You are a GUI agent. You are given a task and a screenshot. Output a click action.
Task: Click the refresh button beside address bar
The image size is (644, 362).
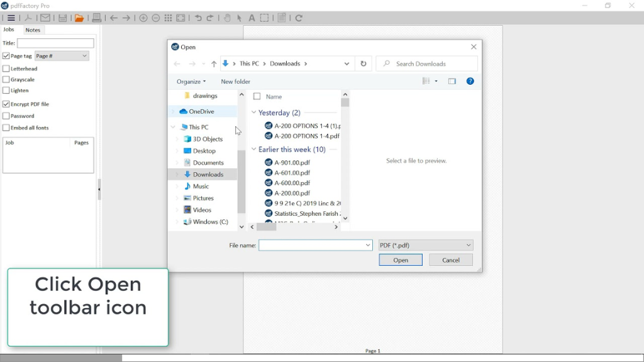pyautogui.click(x=364, y=63)
